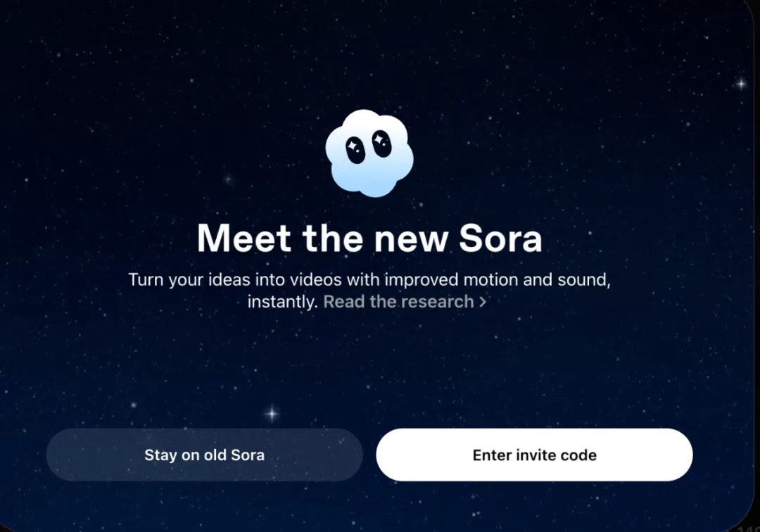Click the chevron after Read the research
The height and width of the screenshot is (532, 760).
pyautogui.click(x=482, y=302)
